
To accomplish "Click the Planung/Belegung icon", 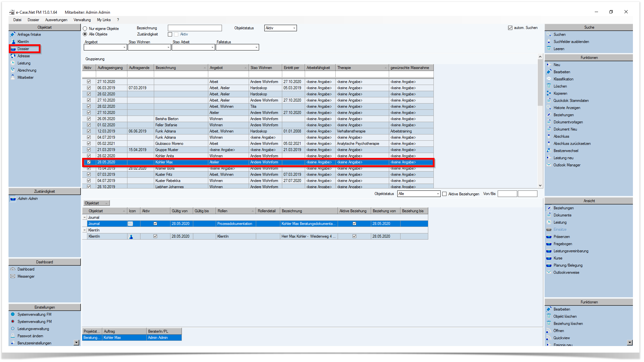I will [x=549, y=265].
